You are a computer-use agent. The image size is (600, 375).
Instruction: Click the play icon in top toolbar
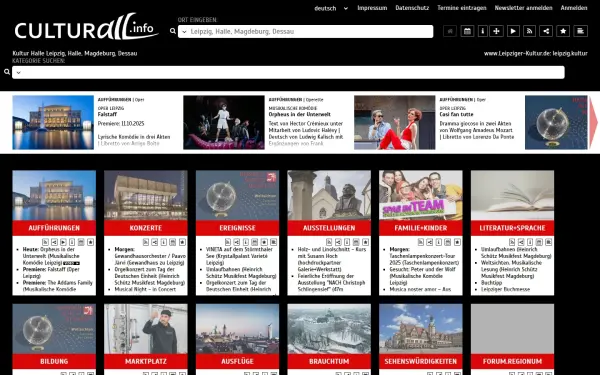click(x=513, y=31)
